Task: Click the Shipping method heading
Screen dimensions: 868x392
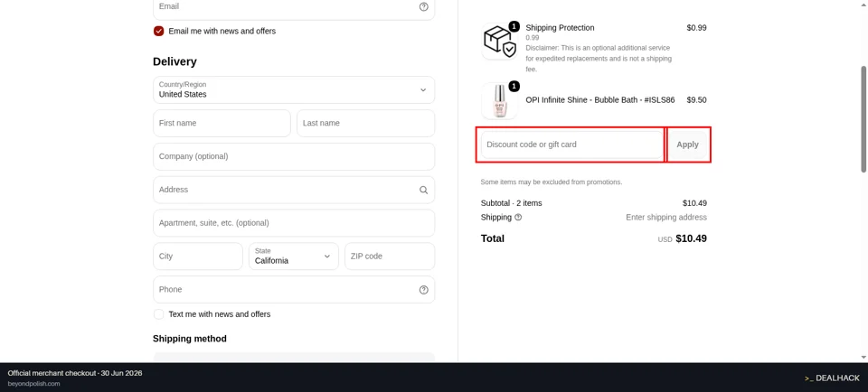Action: [190, 339]
